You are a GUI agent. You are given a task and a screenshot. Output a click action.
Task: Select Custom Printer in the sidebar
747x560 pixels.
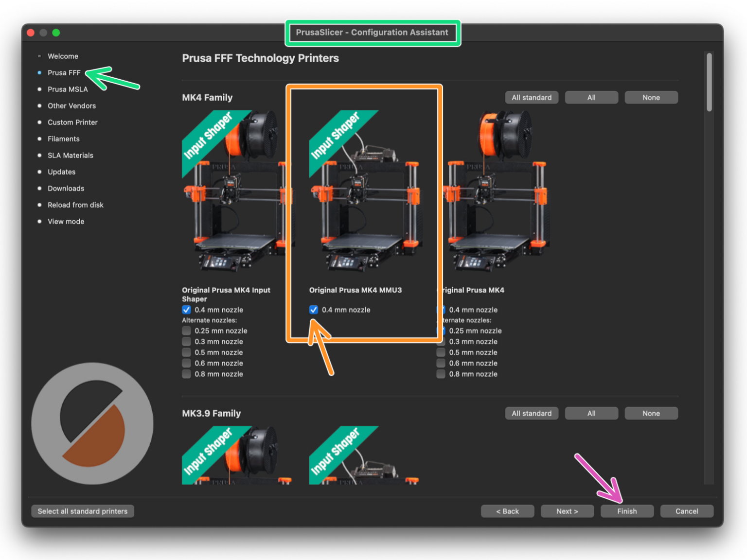(x=72, y=122)
